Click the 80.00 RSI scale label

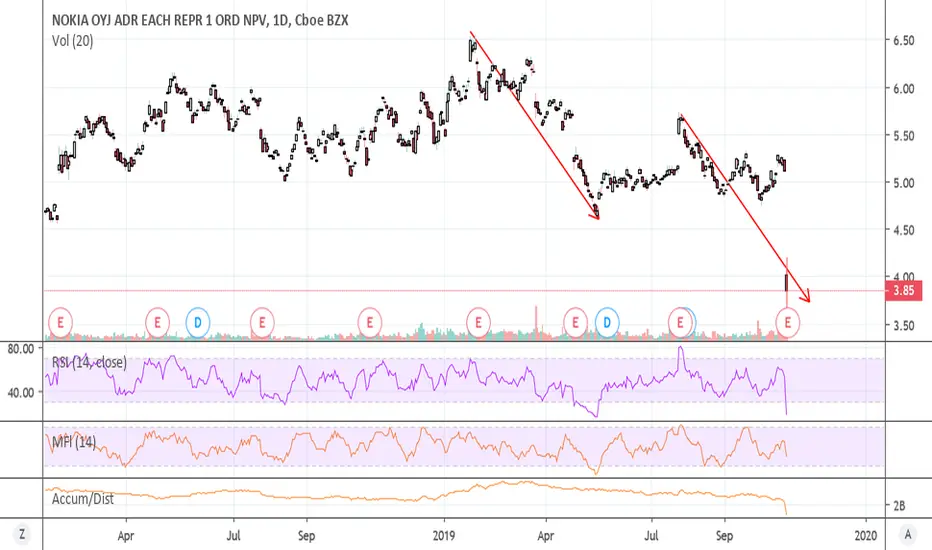[21, 349]
